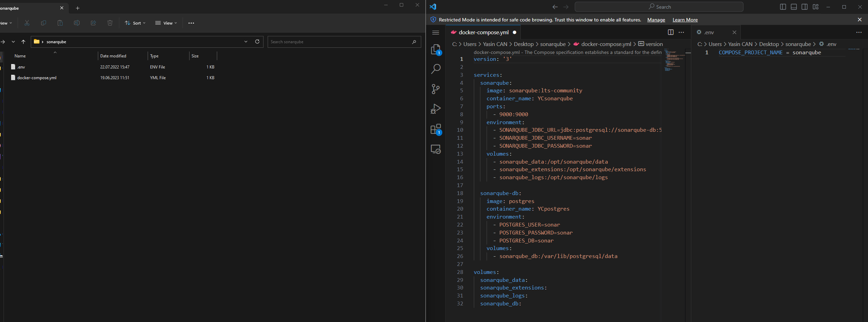Click Cut icon in File Explorer toolbar

(x=27, y=23)
